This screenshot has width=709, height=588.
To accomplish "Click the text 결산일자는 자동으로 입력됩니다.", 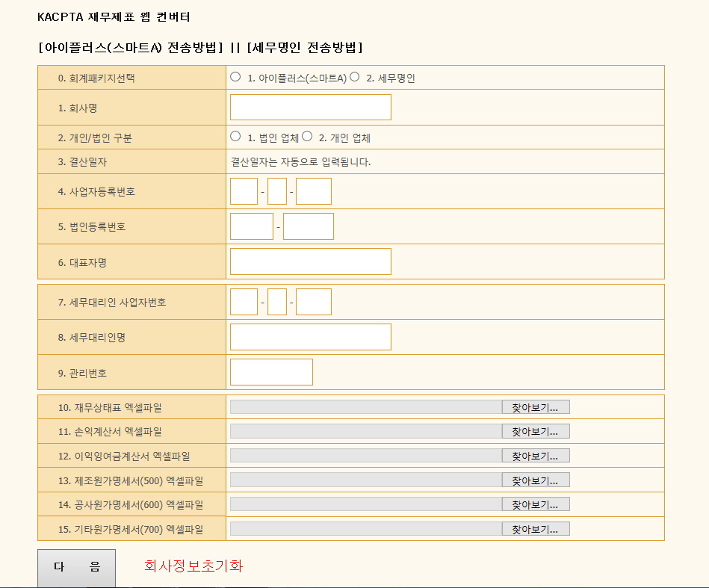I will pyautogui.click(x=300, y=162).
